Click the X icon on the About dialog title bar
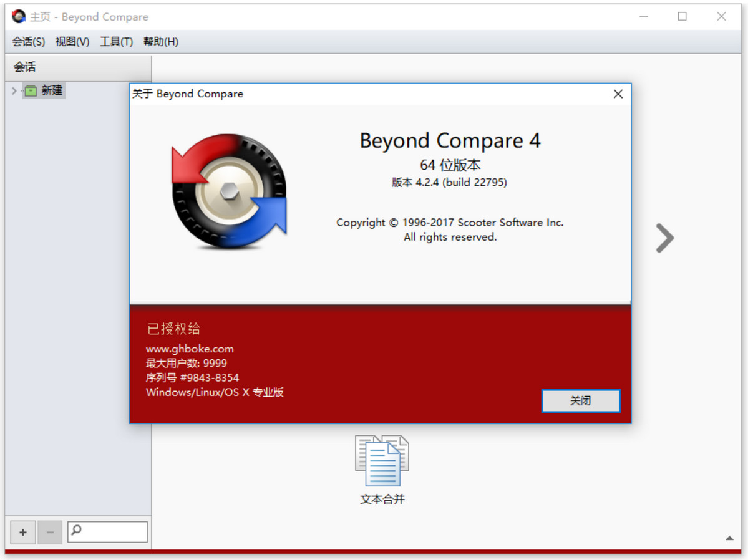 (618, 94)
